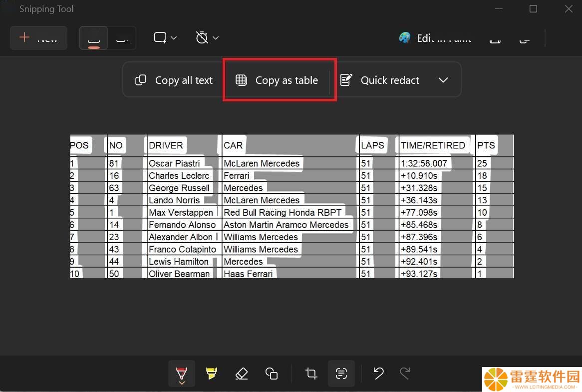Viewport: 582px width, 392px height.
Task: Click the TIME/RETIRED column header text
Action: [x=433, y=145]
